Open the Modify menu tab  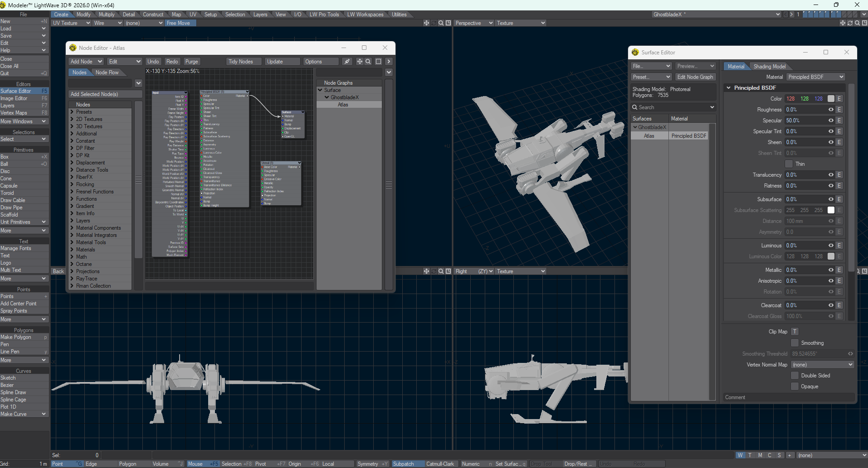83,14
